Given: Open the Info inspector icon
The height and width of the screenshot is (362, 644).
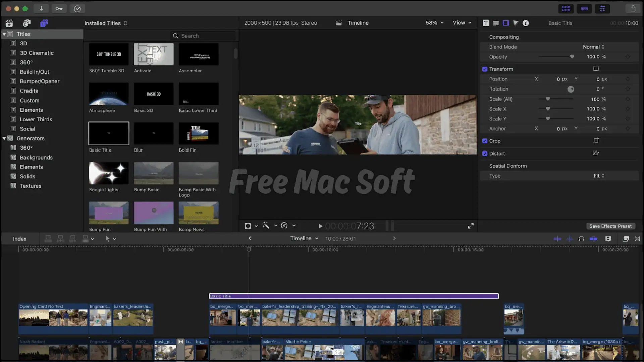Looking at the screenshot, I should [526, 23].
